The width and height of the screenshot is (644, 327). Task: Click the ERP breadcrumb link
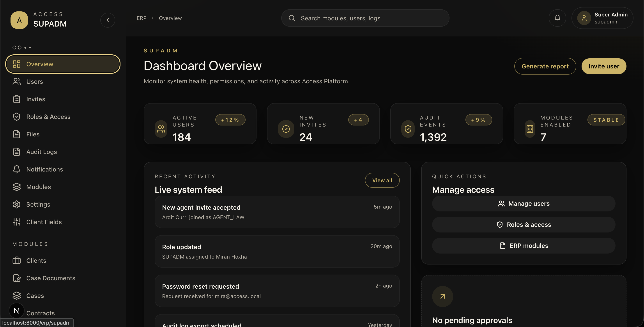click(x=142, y=18)
